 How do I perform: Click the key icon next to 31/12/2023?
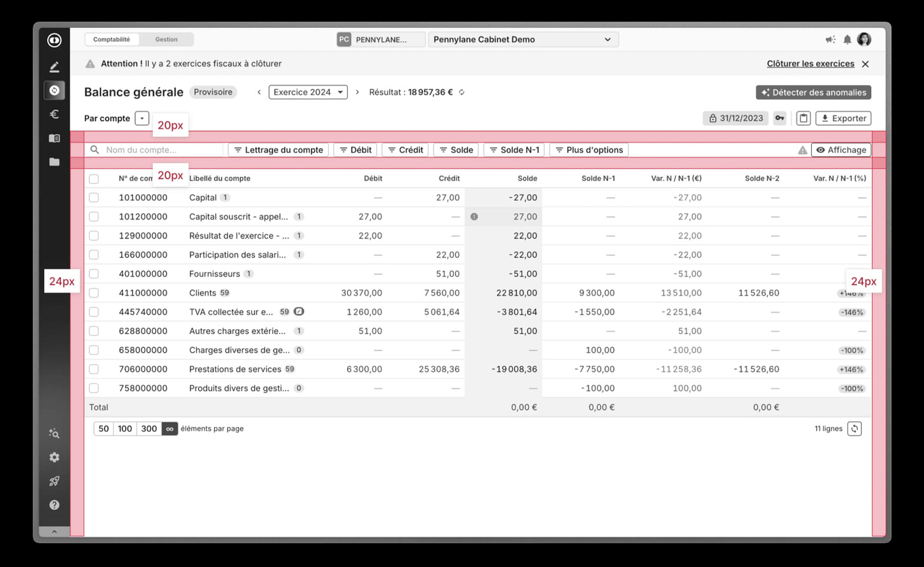pos(779,118)
